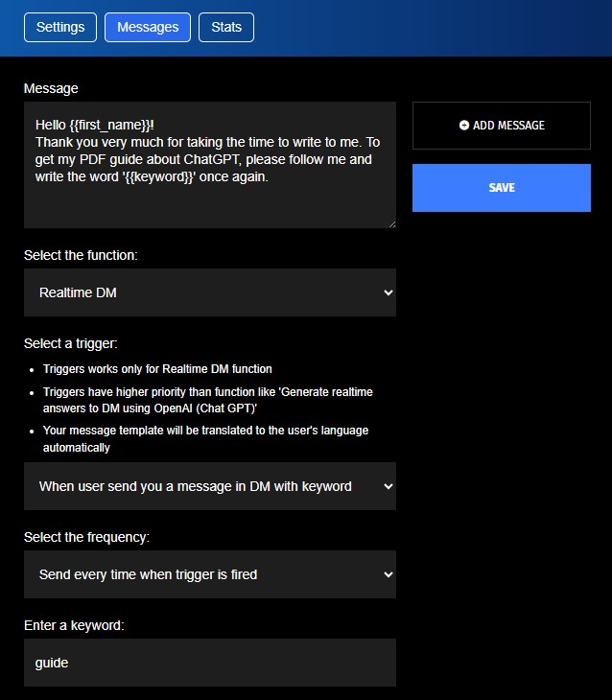
Task: Click the 'Select a trigger:' heading
Action: tap(71, 343)
